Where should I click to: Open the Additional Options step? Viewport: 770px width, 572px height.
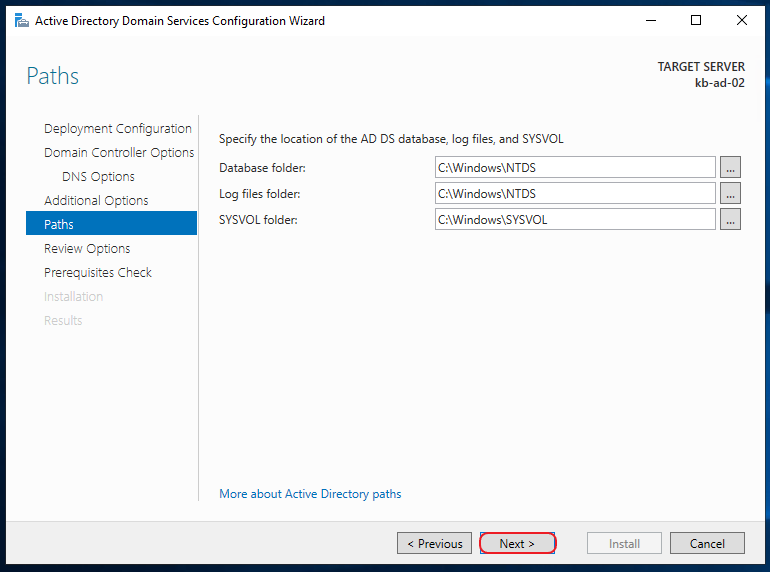96,201
